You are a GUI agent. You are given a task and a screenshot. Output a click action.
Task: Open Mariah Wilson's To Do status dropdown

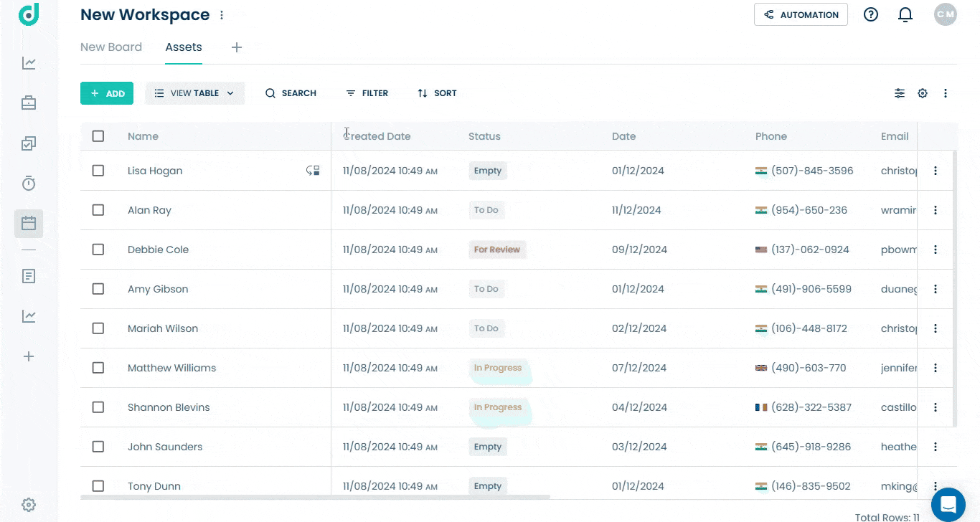point(486,328)
